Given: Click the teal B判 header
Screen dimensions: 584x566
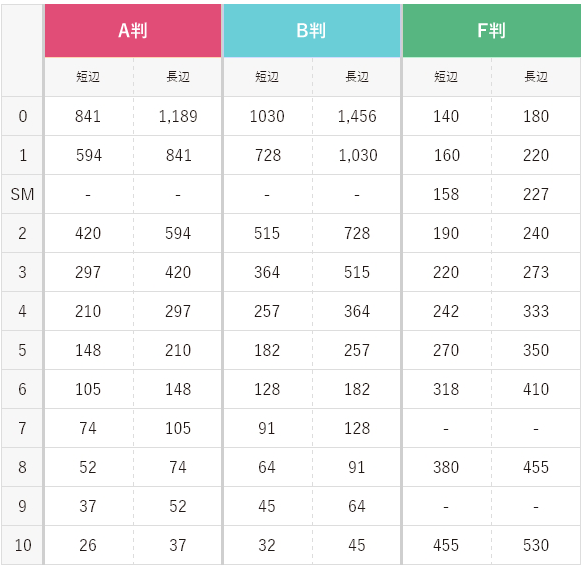Looking at the screenshot, I should tap(312, 31).
